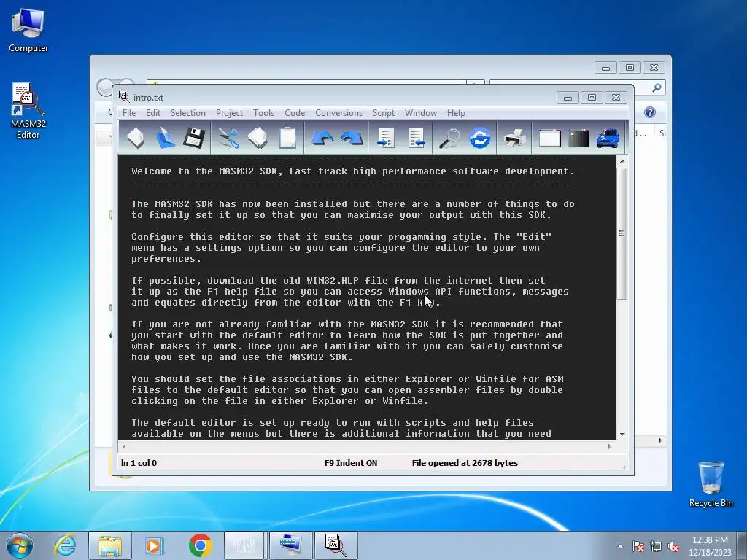Redo with the right blue arrow icon
Image resolution: width=747 pixels, height=560 pixels.
point(352,138)
